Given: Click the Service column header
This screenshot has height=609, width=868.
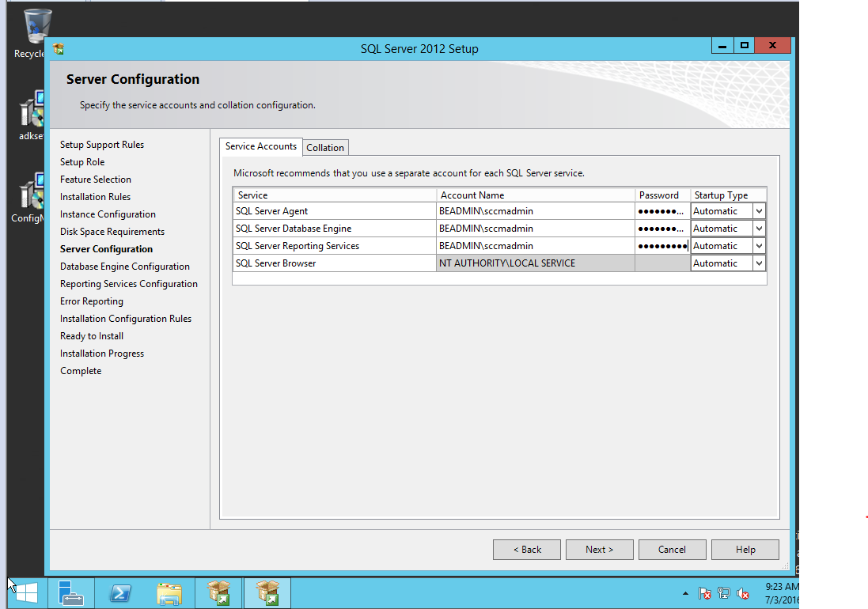Looking at the screenshot, I should [x=335, y=195].
